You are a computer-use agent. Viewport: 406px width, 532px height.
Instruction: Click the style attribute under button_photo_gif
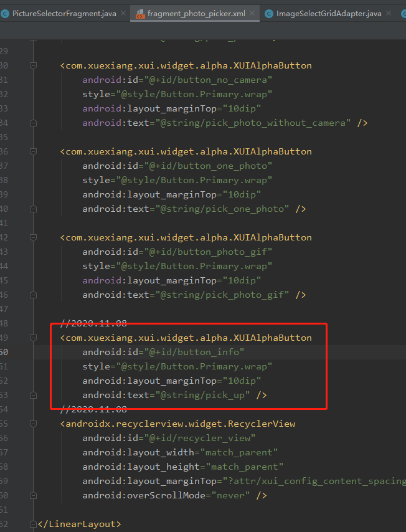coord(177,267)
